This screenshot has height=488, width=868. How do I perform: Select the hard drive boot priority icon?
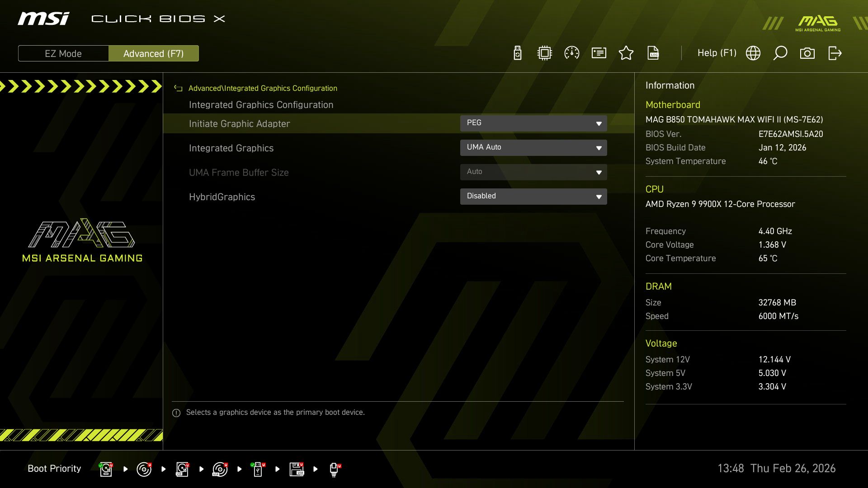[x=106, y=469]
